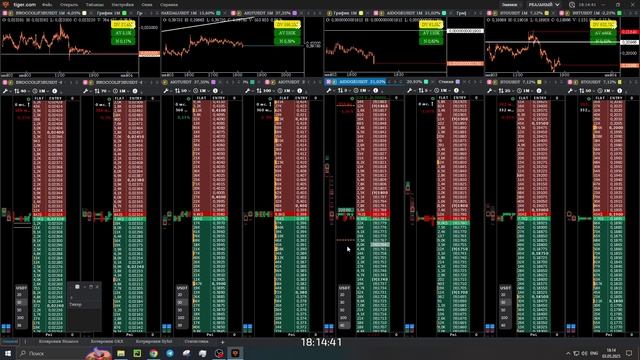Screen dimensions: 640x360
Task: Open the Файл menu
Action: pos(47,5)
